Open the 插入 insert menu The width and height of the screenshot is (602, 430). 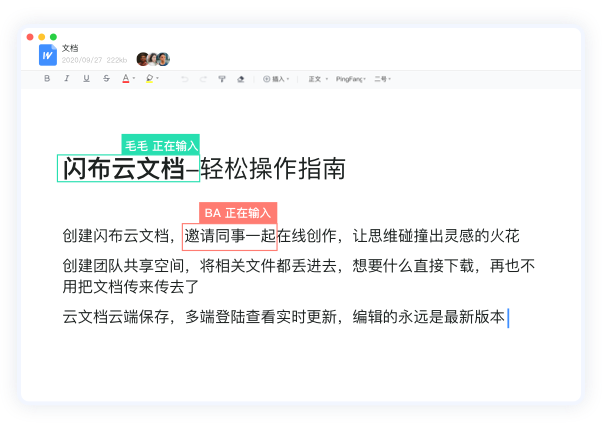[276, 78]
